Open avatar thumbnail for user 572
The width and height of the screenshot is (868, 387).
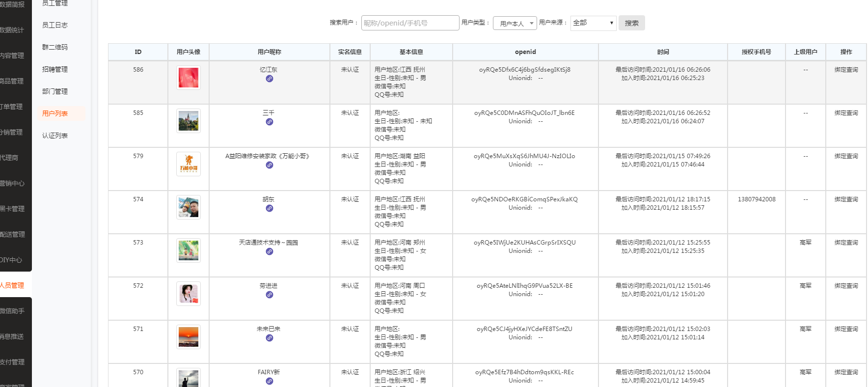pos(189,294)
